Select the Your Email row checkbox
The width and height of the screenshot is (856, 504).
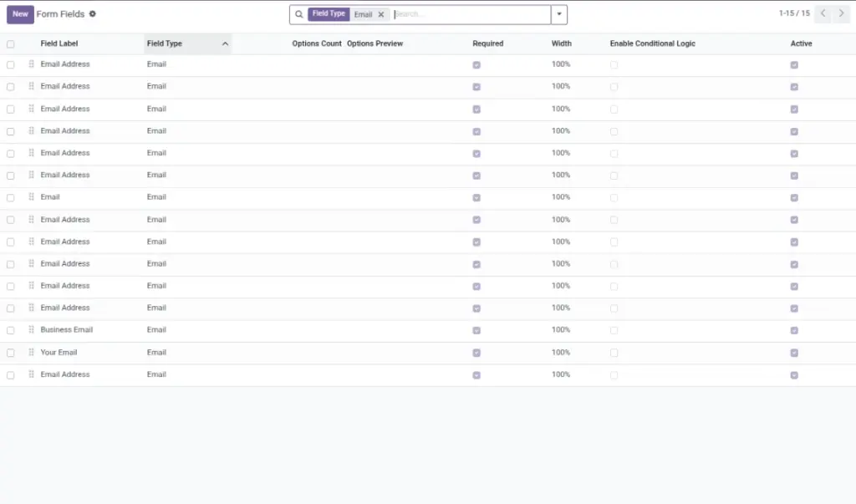click(10, 354)
